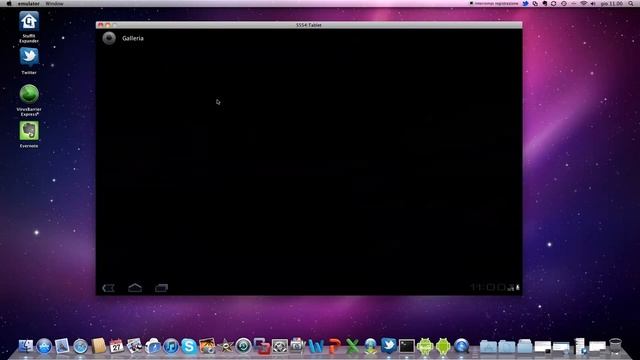
Task: Open Microsoft Word from the dock
Action: tap(316, 347)
